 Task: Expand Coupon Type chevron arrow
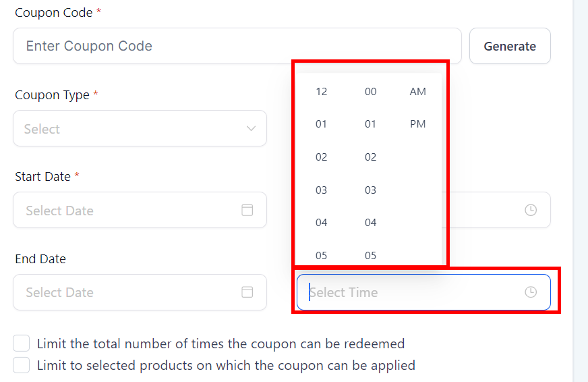point(252,128)
